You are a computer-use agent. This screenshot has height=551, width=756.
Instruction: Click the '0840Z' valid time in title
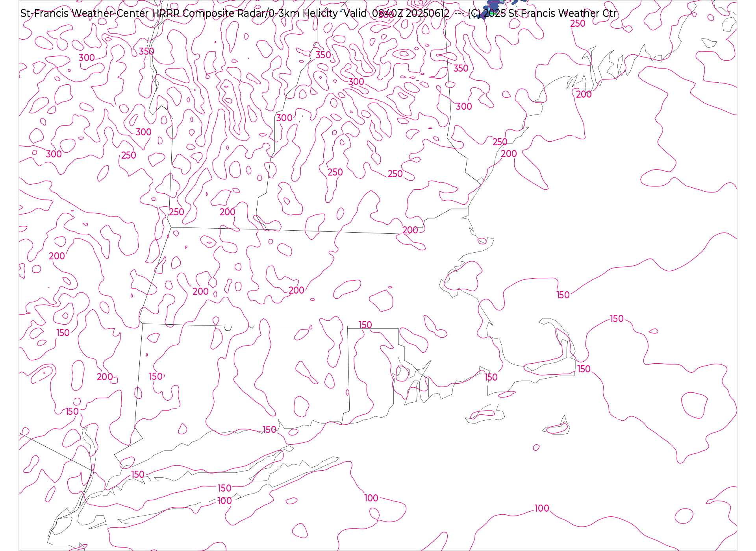(387, 13)
